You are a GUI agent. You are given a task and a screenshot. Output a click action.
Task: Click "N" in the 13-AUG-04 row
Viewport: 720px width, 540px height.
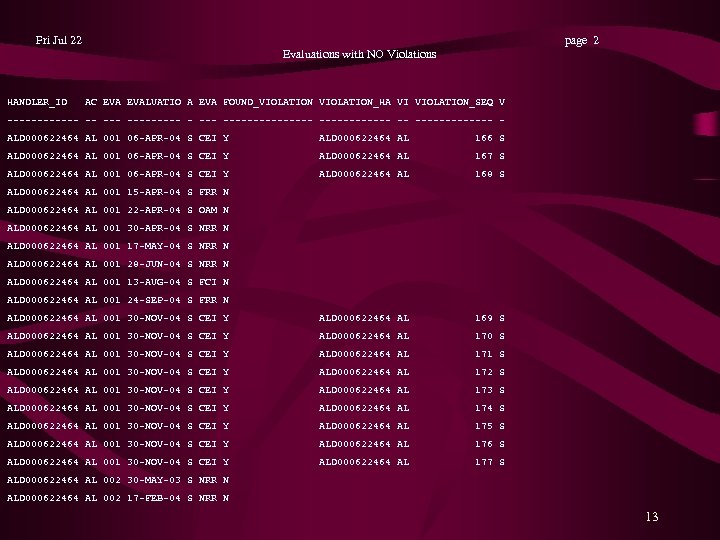(226, 282)
